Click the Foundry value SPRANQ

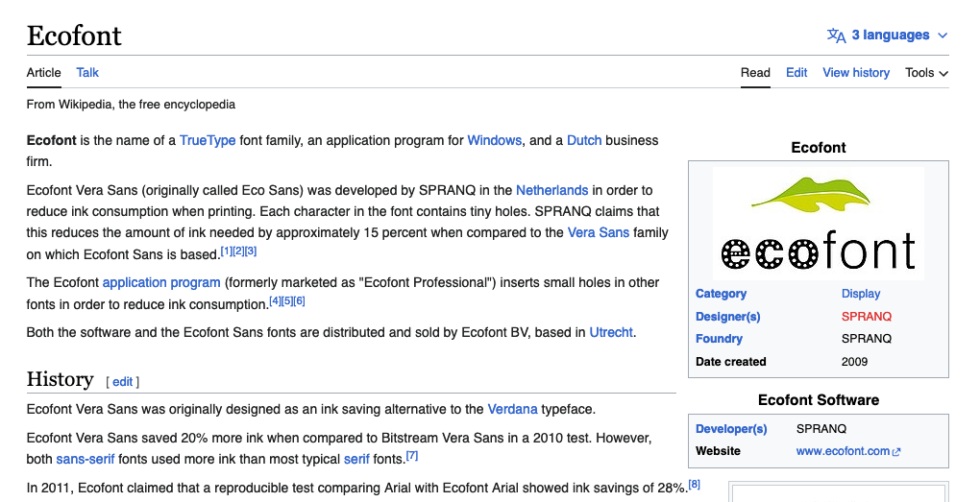click(x=867, y=339)
